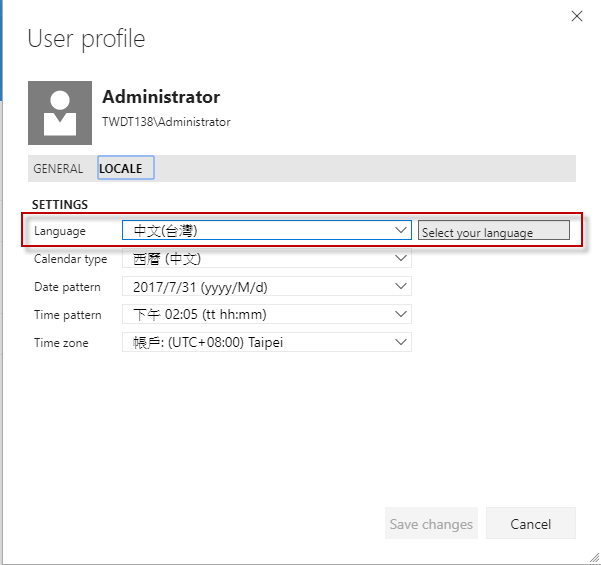
Task: Click the Time zone label
Action: click(61, 343)
